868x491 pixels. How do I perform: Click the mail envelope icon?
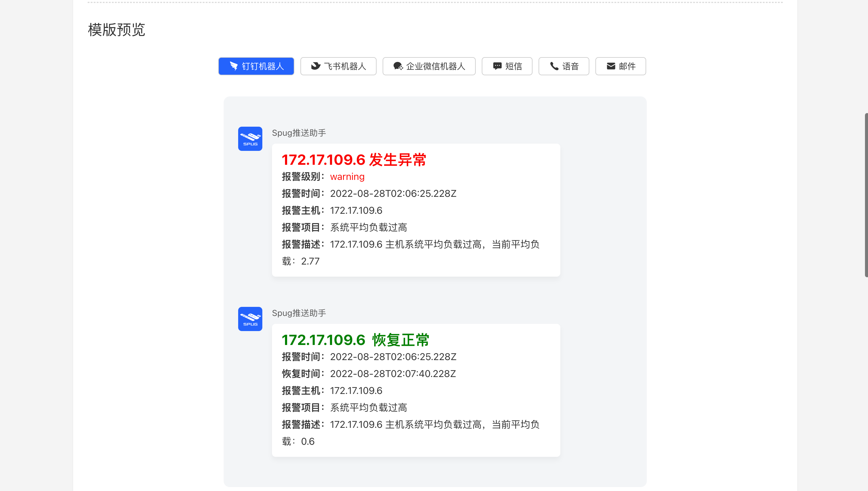[x=611, y=66]
